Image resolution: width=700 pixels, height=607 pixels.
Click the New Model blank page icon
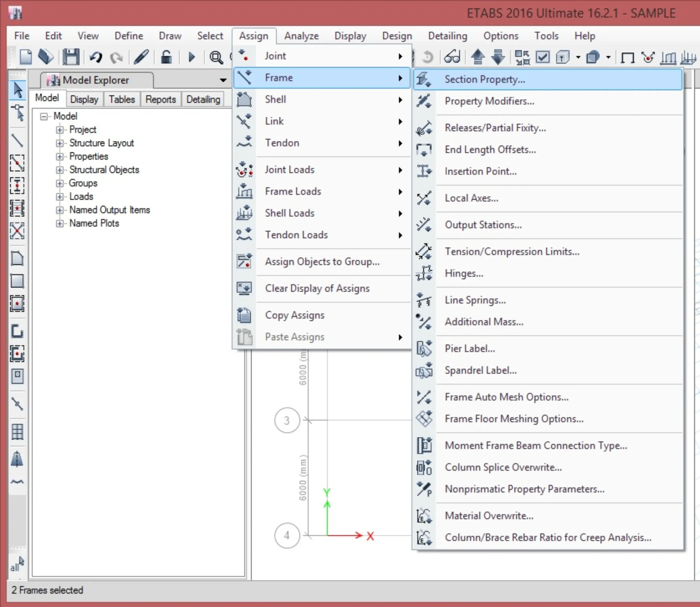tap(26, 57)
